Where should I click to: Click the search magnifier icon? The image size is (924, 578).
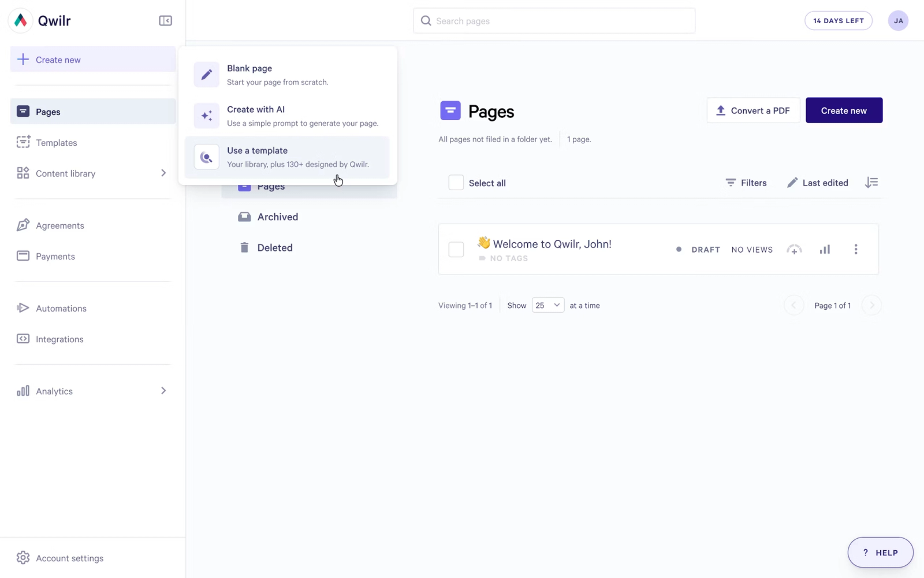pyautogui.click(x=426, y=21)
